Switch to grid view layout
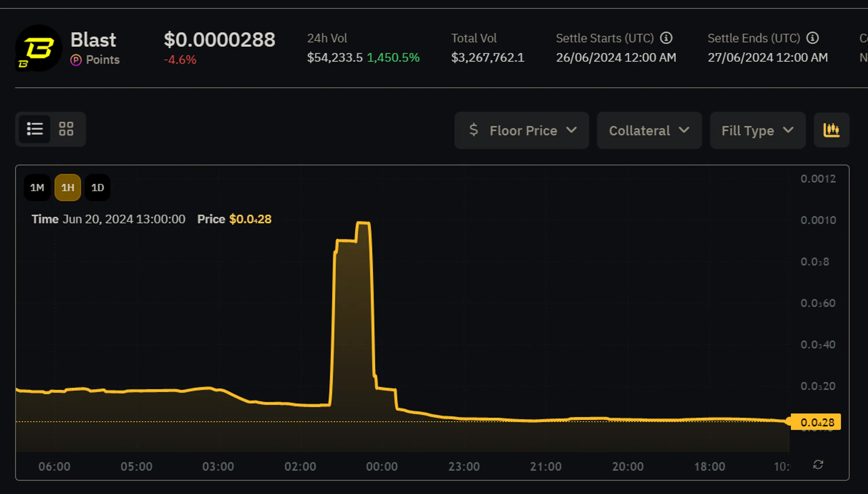868x494 pixels. click(x=66, y=129)
